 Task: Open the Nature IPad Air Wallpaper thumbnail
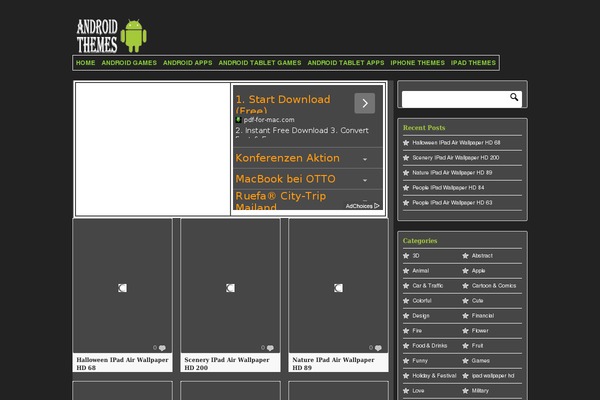(338, 286)
